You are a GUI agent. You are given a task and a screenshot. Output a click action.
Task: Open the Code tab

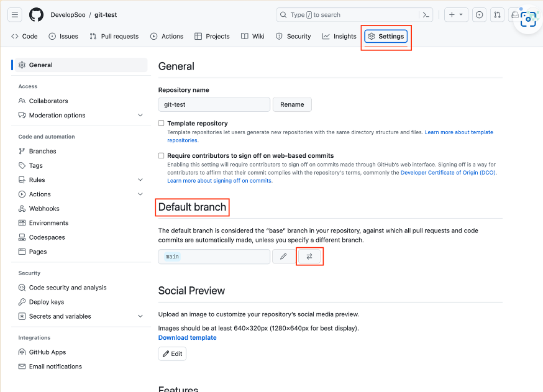pyautogui.click(x=24, y=37)
